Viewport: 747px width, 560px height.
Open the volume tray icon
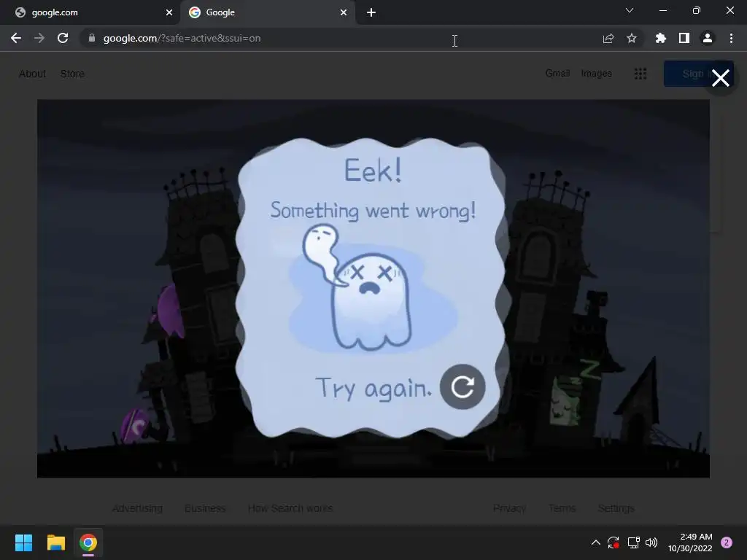[651, 542]
